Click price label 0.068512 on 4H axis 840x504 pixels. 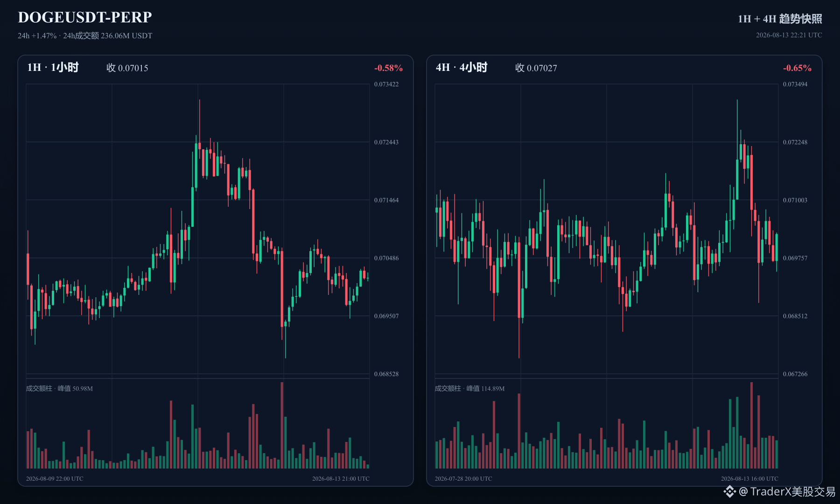795,316
